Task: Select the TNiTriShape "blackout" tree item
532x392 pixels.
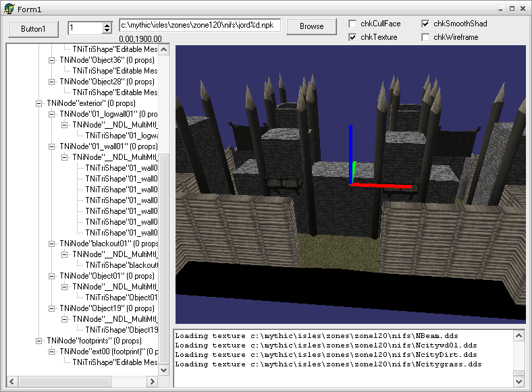Action: point(122,265)
